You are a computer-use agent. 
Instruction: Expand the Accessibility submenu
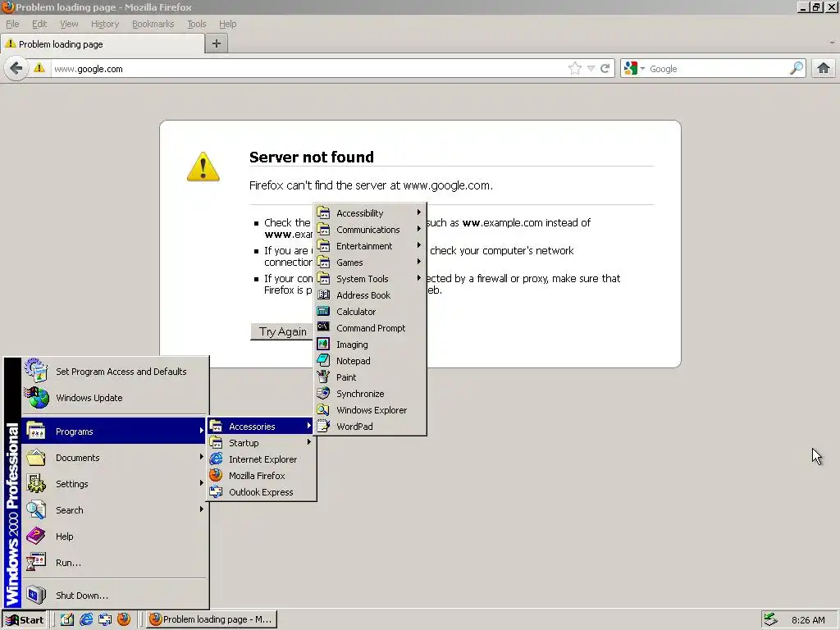coord(370,212)
